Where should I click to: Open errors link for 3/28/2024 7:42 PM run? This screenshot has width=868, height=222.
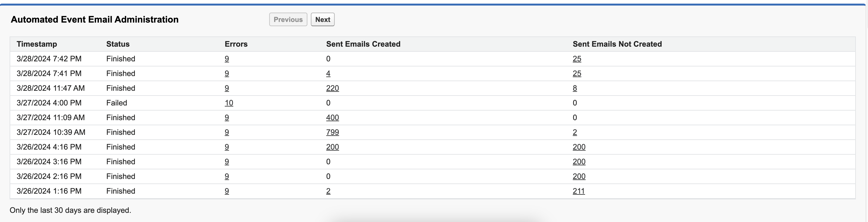pos(227,59)
